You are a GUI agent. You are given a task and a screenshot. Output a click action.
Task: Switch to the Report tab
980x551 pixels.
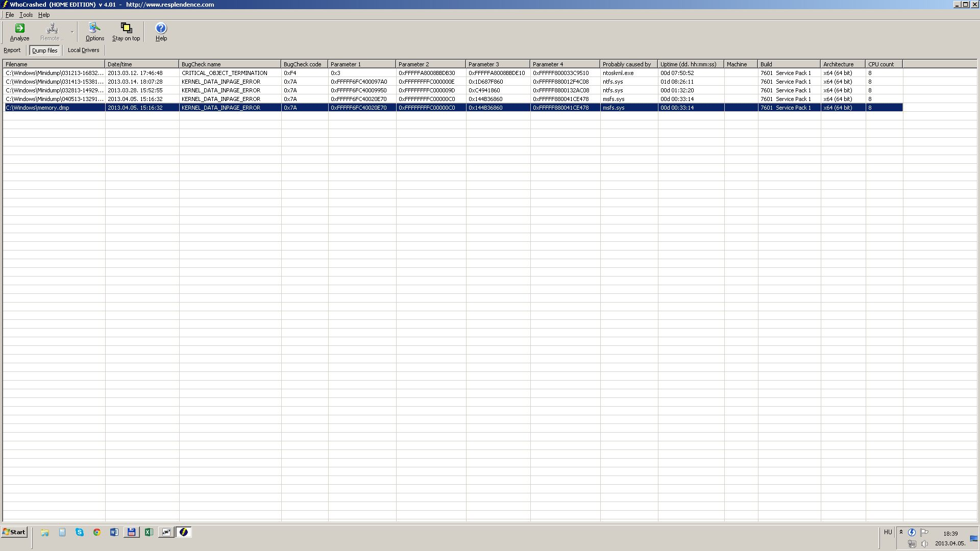point(12,50)
